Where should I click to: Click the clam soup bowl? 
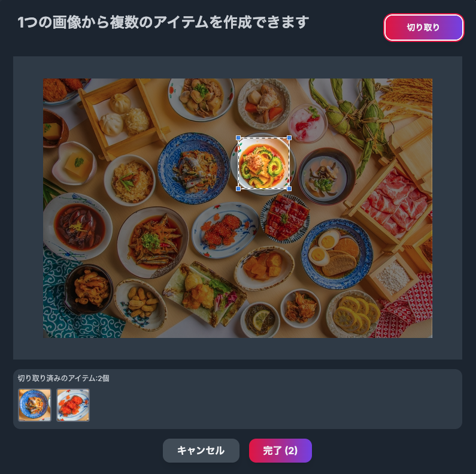click(326, 176)
